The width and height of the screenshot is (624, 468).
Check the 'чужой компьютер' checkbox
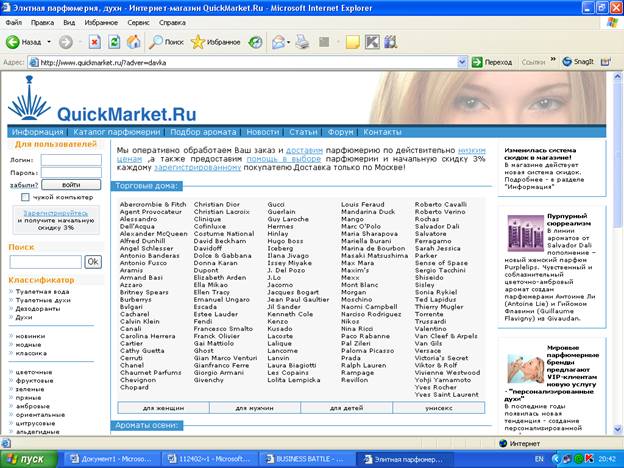coord(24,198)
